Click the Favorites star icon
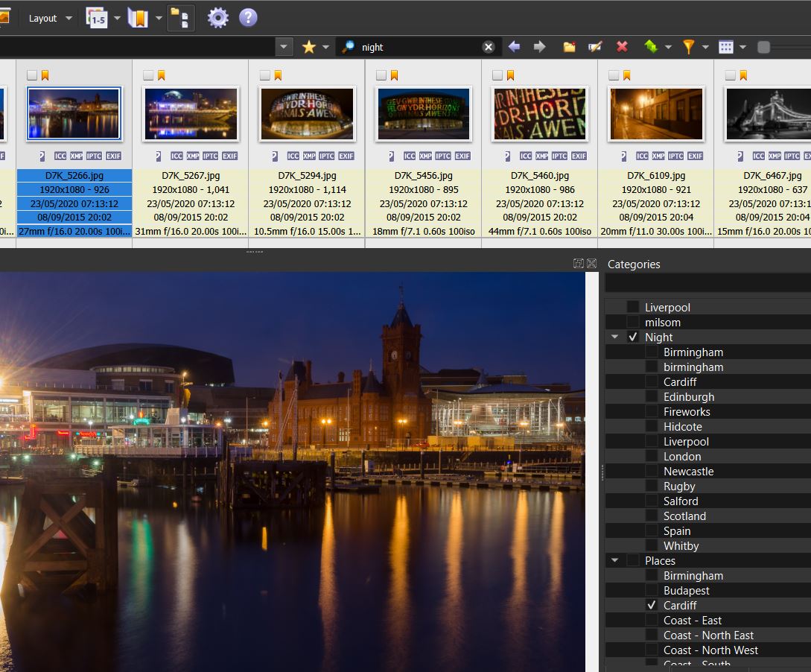 click(x=308, y=47)
